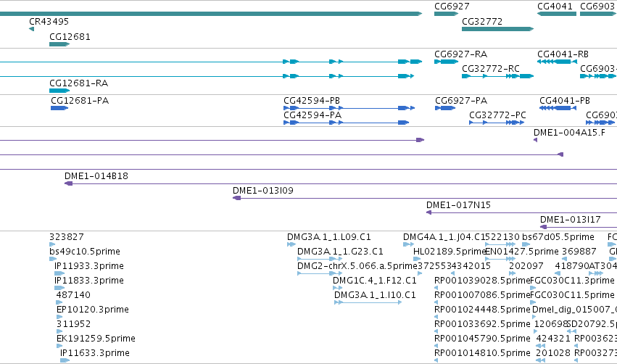
Task: Click the CG6927 gene label
Action: click(452, 7)
